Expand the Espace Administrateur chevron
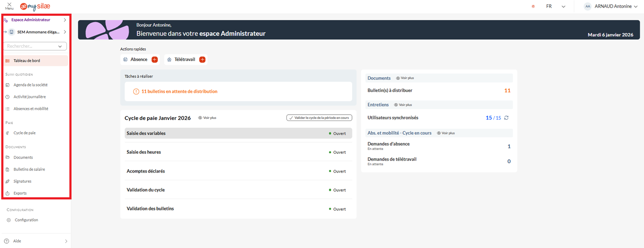 65,20
